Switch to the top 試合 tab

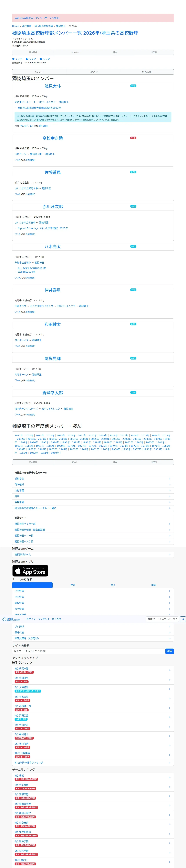coord(115,52)
